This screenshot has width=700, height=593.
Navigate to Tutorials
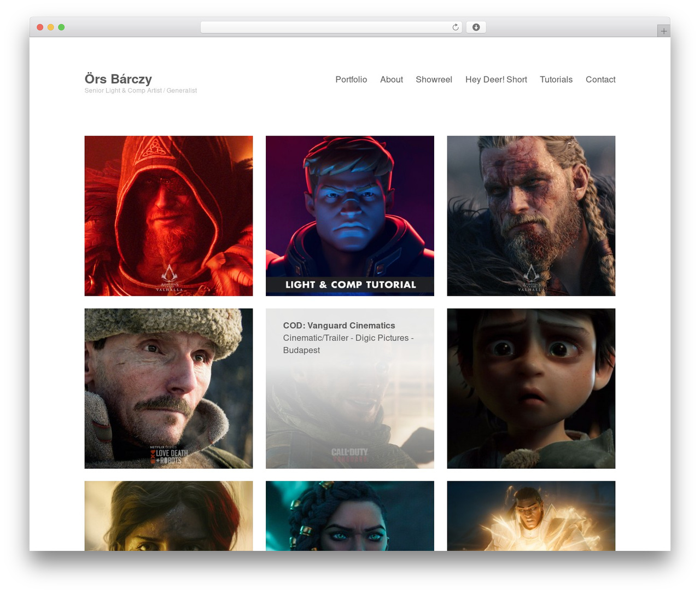556,79
